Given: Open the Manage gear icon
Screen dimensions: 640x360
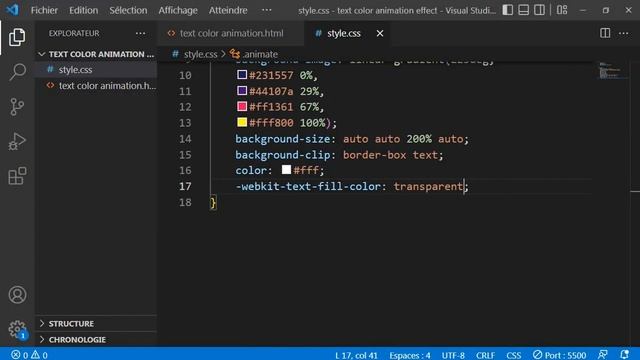Looking at the screenshot, I should click(17, 329).
